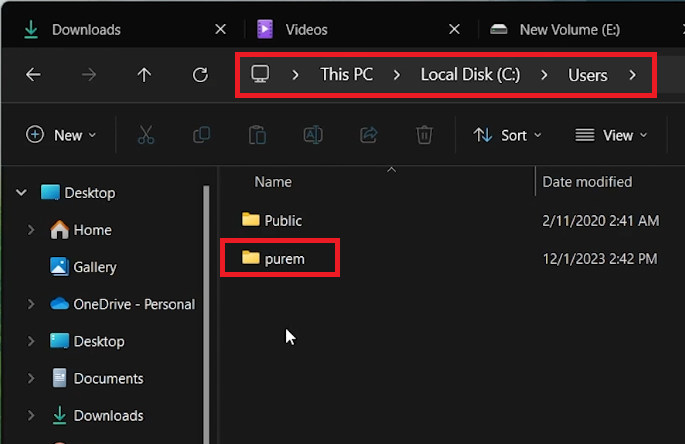Image resolution: width=685 pixels, height=444 pixels.
Task: Refresh the current folder view
Action: click(200, 75)
